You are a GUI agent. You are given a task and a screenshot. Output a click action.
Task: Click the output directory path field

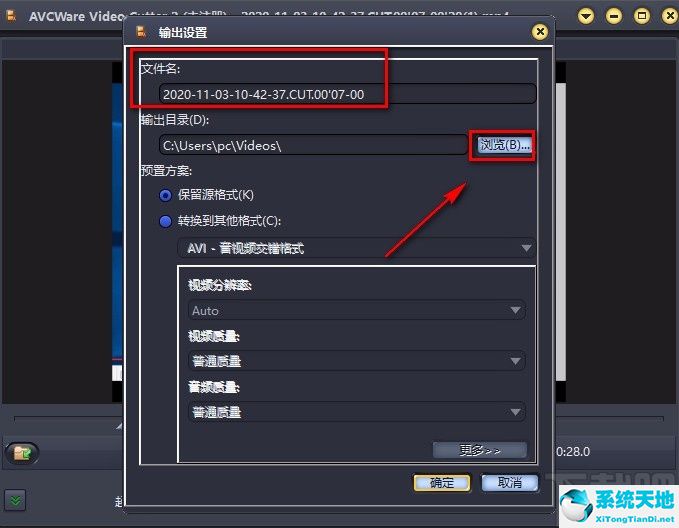click(313, 146)
